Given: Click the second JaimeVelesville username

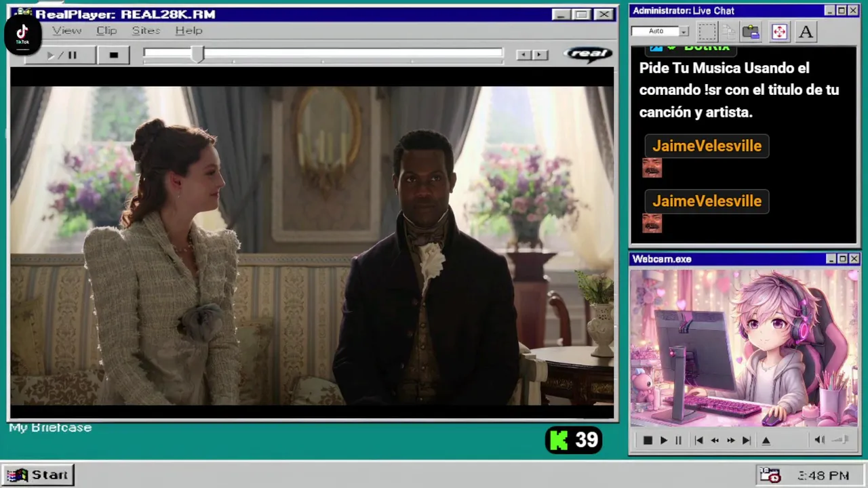Looking at the screenshot, I should (707, 201).
